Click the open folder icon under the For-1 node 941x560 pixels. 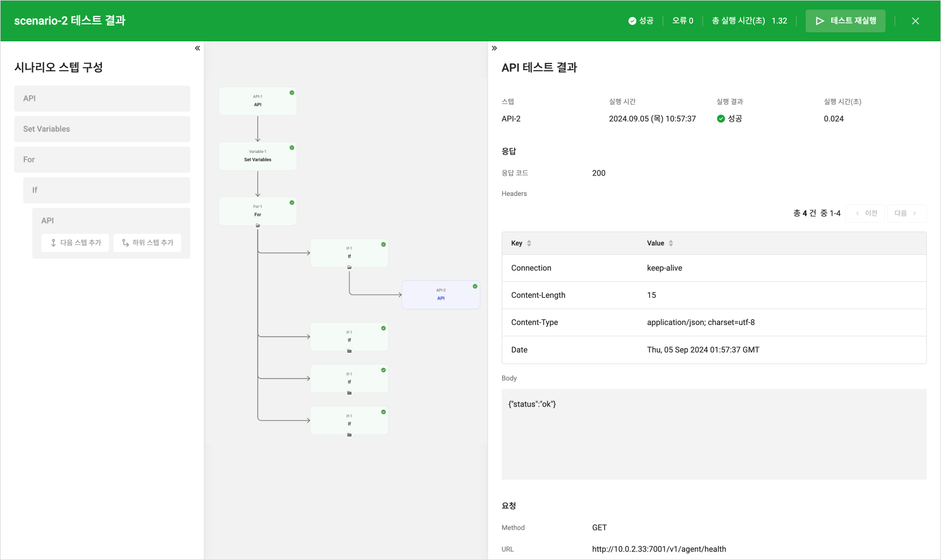point(258,225)
